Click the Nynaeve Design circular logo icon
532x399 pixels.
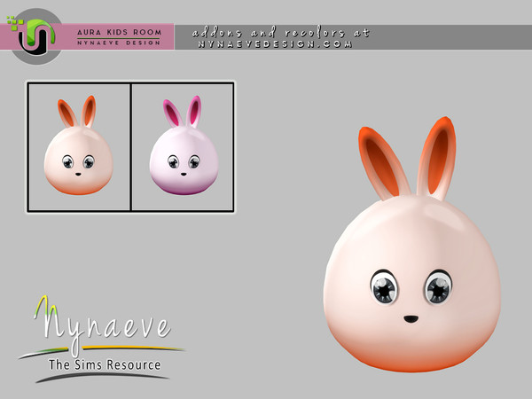point(36,36)
